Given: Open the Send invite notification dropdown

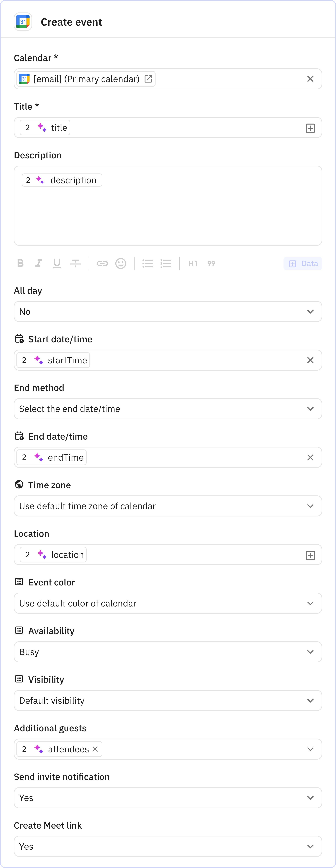Looking at the screenshot, I should pyautogui.click(x=168, y=798).
